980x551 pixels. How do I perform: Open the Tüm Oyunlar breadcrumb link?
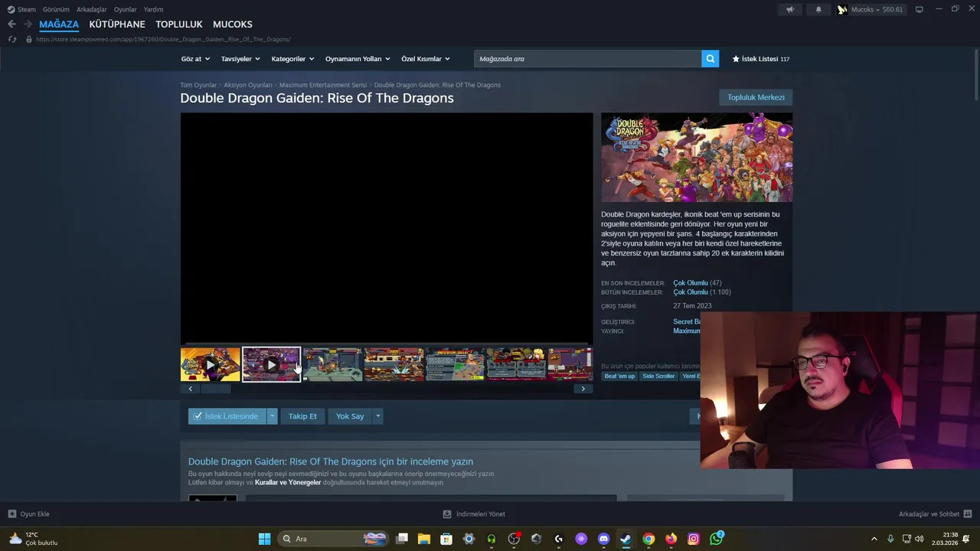click(198, 85)
